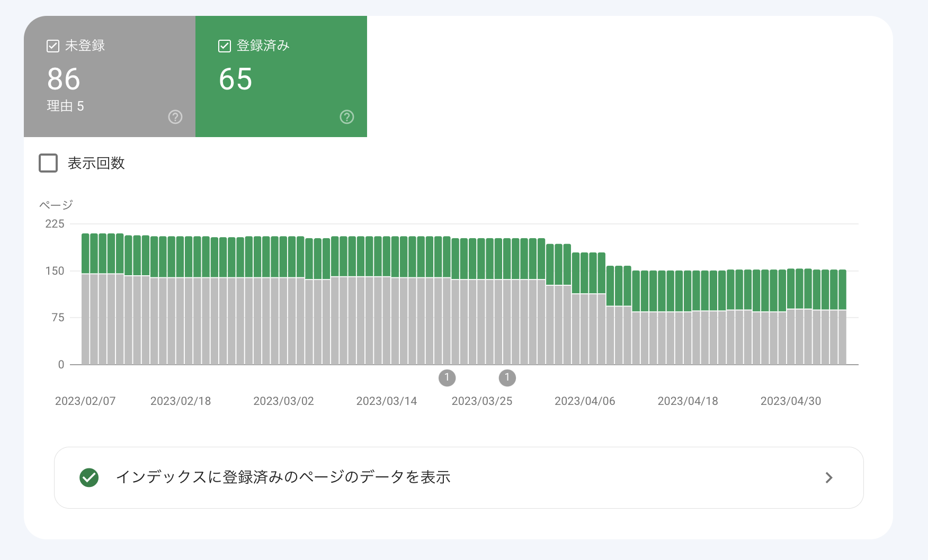
Task: Click the 2023/02/18 date label
Action: tap(181, 401)
